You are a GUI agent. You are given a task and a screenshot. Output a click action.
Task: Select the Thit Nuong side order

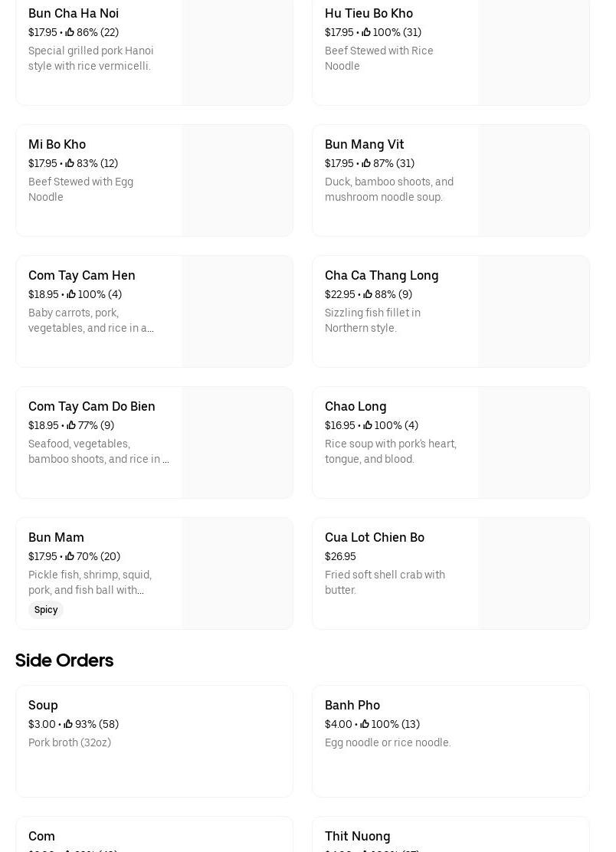(x=358, y=836)
